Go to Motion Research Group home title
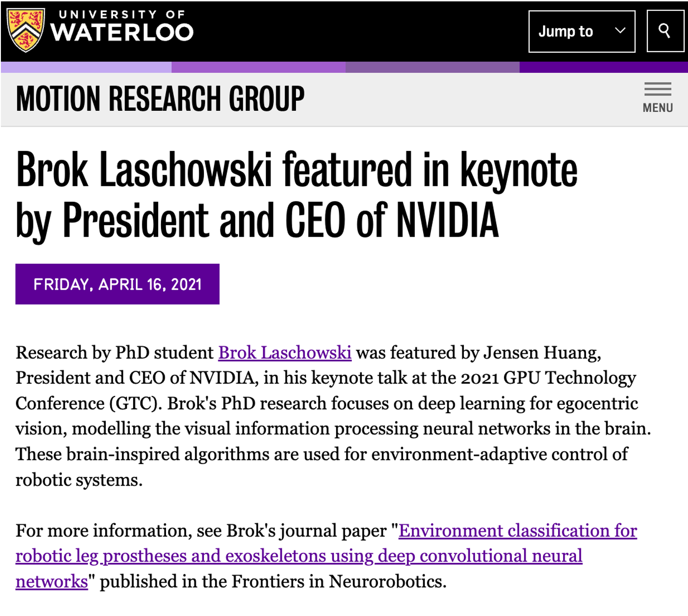 coord(160,99)
